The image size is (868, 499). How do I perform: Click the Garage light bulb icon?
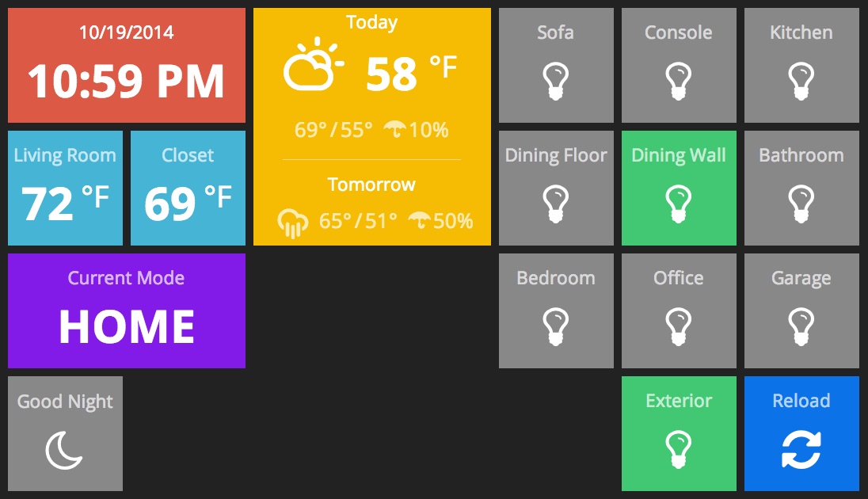pos(801,327)
